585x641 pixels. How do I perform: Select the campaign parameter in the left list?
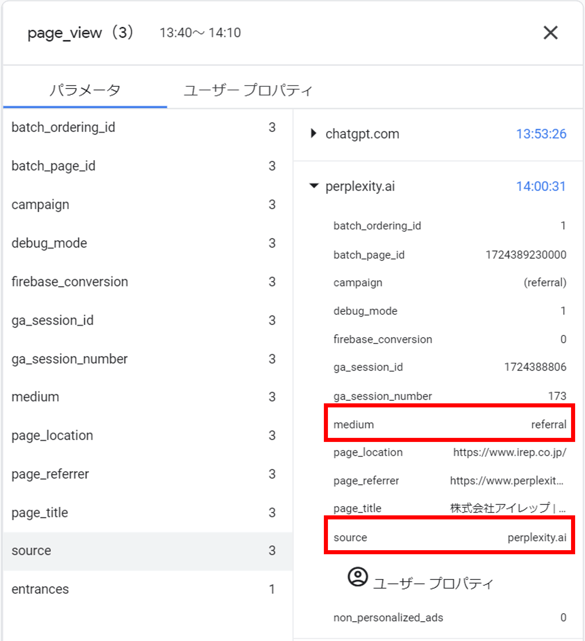(147, 204)
